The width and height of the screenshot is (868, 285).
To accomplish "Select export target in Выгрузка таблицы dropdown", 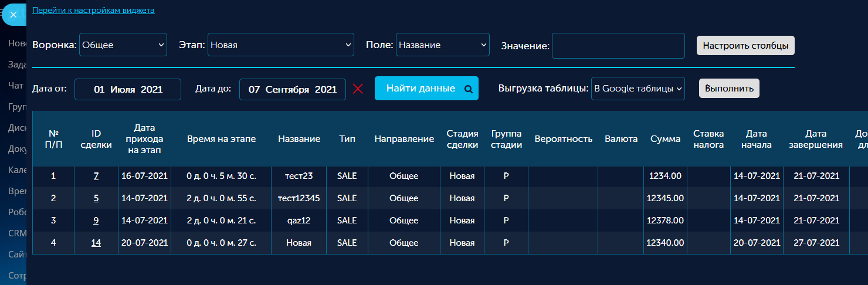I will [638, 89].
